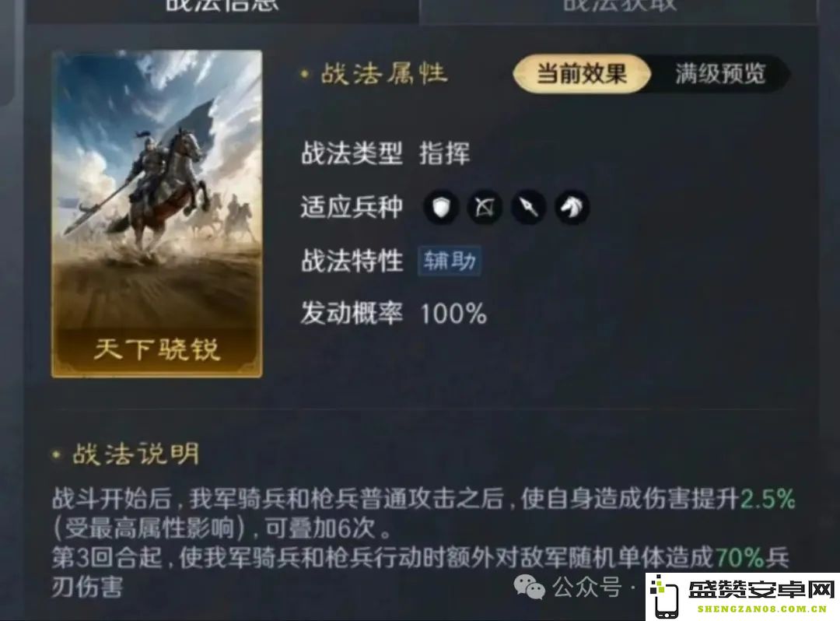840x621 pixels.
Task: Switch to 满级预览 view
Action: coord(720,73)
